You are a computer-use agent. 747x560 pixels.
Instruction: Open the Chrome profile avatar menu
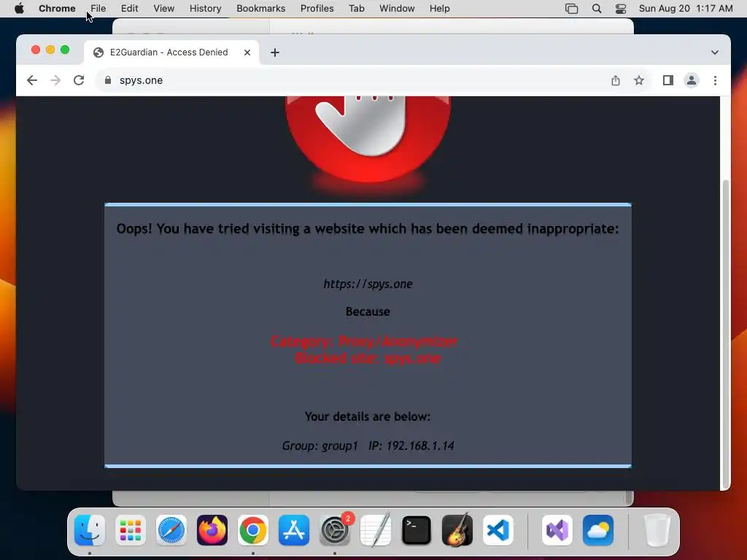[692, 80]
